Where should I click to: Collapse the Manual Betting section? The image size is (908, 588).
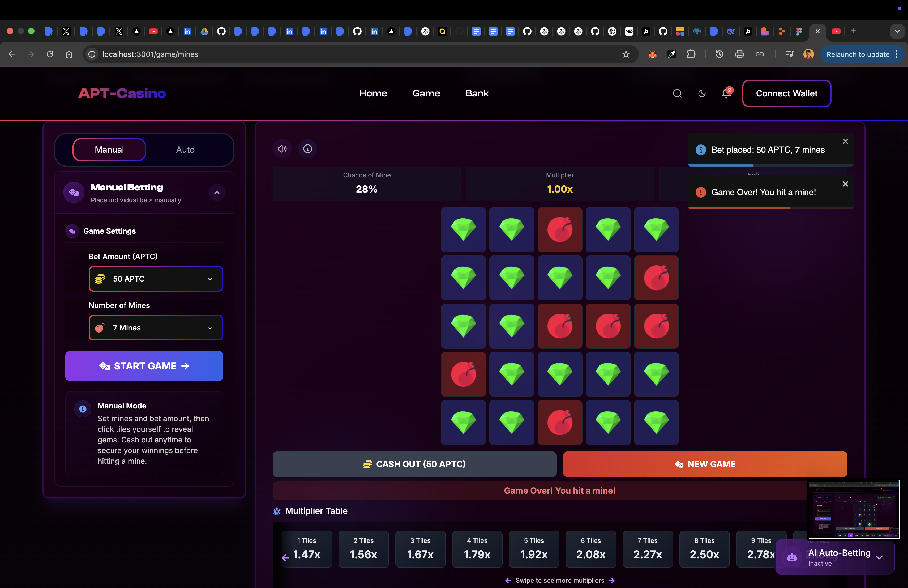click(217, 193)
